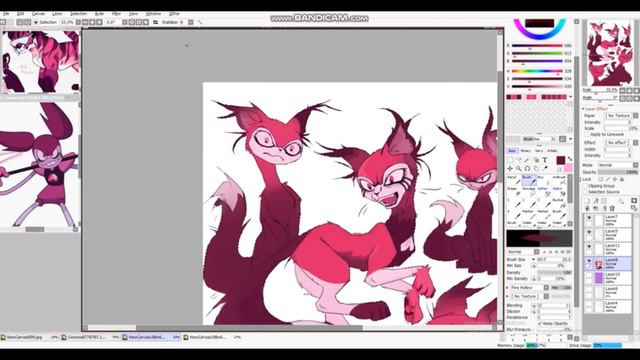This screenshot has height=360, width=640.
Task: Clear the current layer contents
Action: 604,208
